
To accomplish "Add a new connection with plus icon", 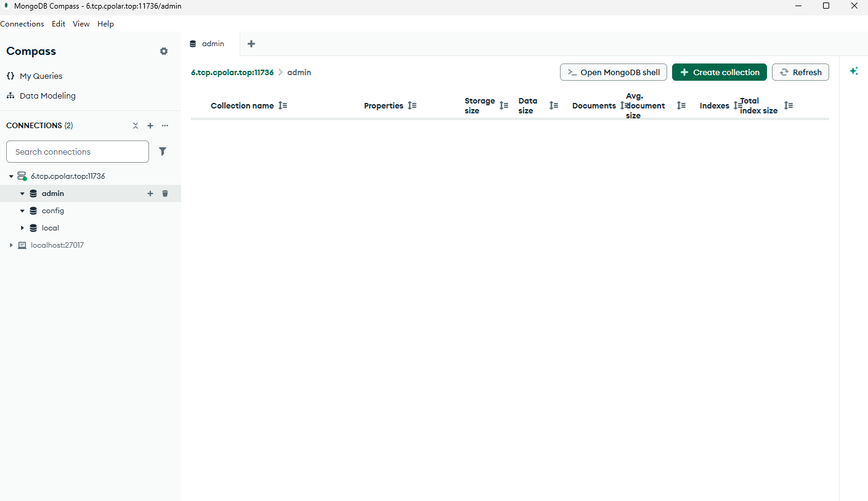I will 150,126.
